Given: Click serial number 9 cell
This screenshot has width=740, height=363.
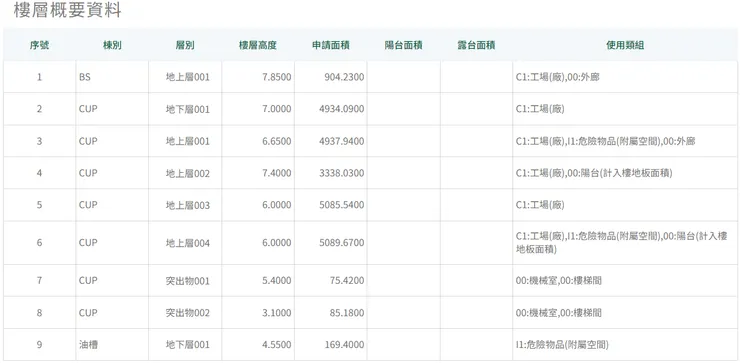Looking at the screenshot, I should 40,345.
